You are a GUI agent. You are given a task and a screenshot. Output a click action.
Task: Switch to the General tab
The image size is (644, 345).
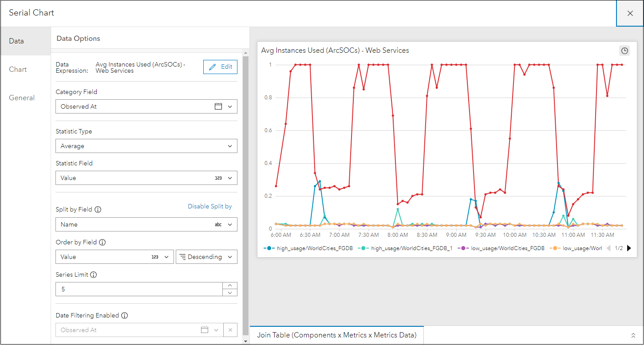tap(22, 98)
